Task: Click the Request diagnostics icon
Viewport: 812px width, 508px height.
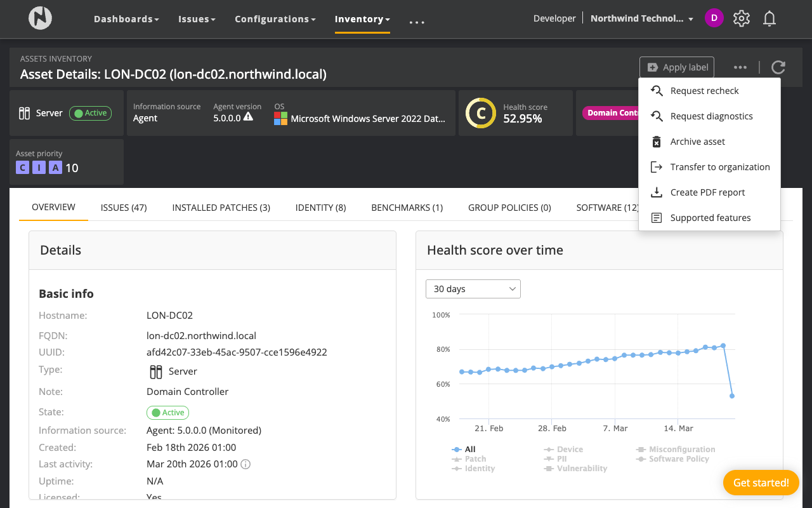Action: pyautogui.click(x=657, y=116)
